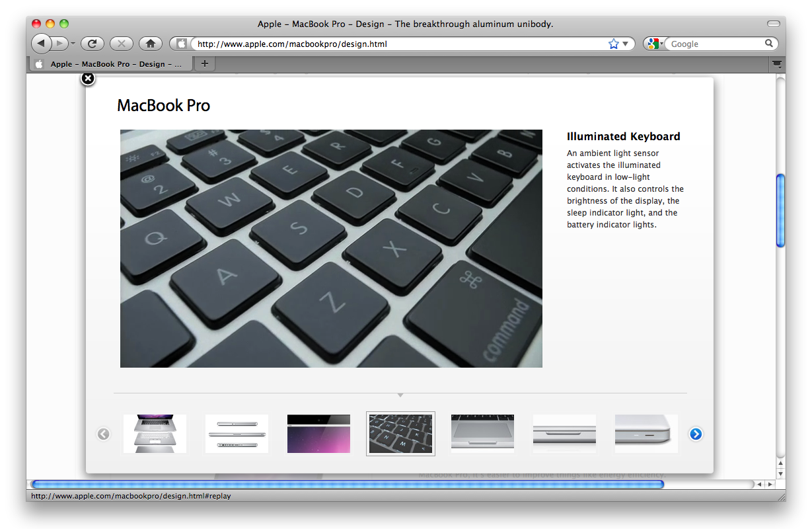Screen dimensions: 812x529
Task: Select the front edge latch thumbnail
Action: [564, 434]
